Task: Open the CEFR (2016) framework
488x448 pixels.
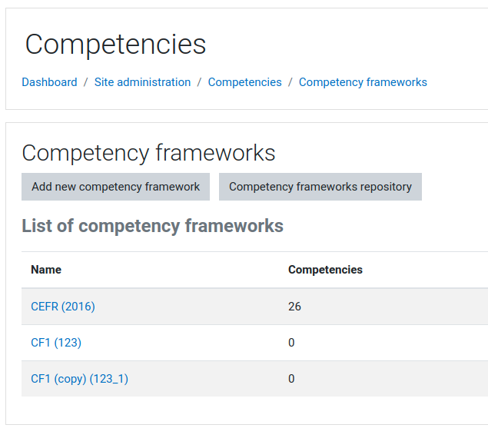Action: point(63,307)
